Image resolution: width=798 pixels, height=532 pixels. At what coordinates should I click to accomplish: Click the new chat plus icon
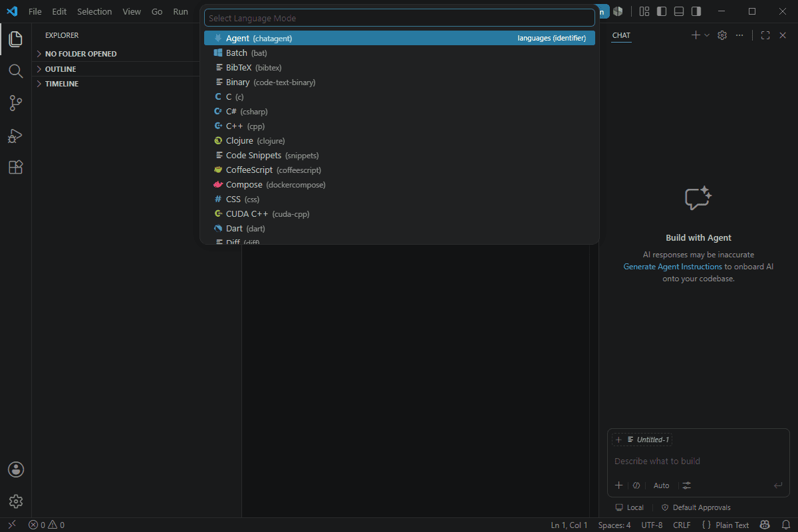[x=696, y=35]
